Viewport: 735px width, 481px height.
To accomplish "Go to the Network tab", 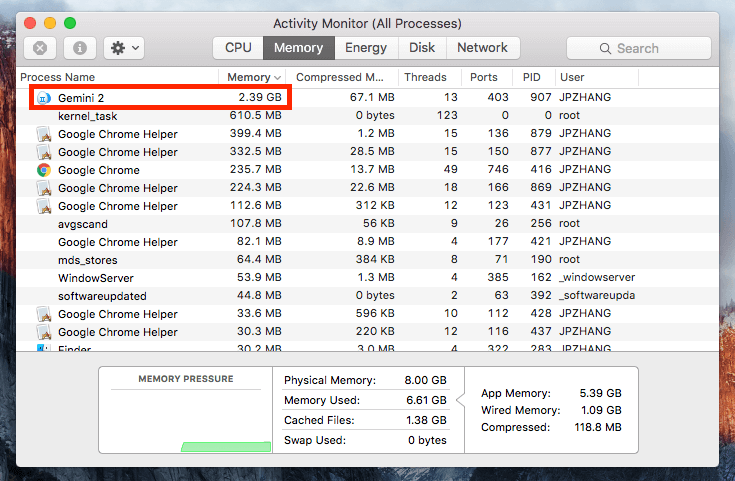I will tap(482, 48).
